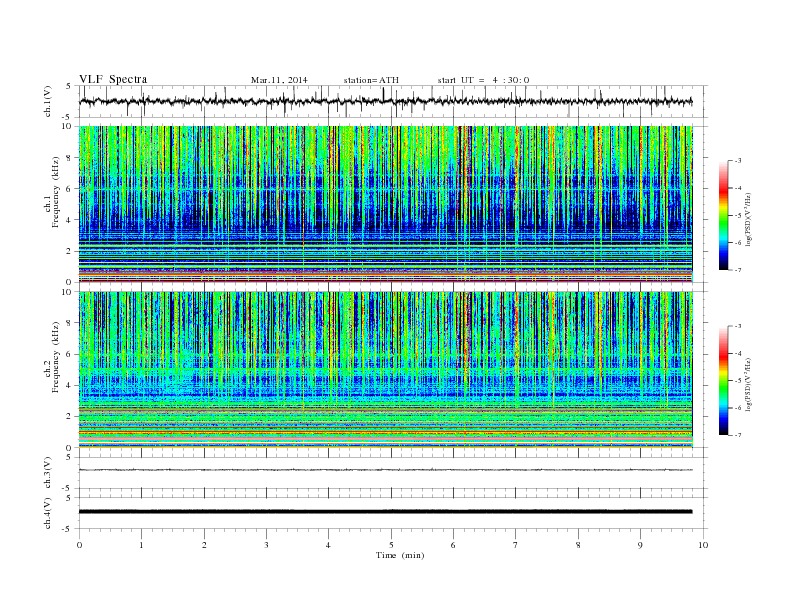Image resolution: width=792 pixels, height=612 pixels.
Task: Click the '-7' bottom value on ch.2 colorbar
Action: [x=737, y=435]
